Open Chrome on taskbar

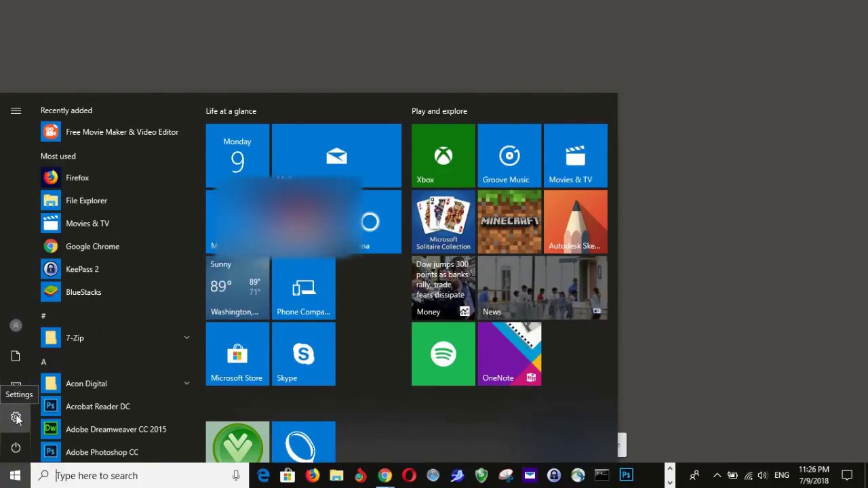[x=384, y=476]
